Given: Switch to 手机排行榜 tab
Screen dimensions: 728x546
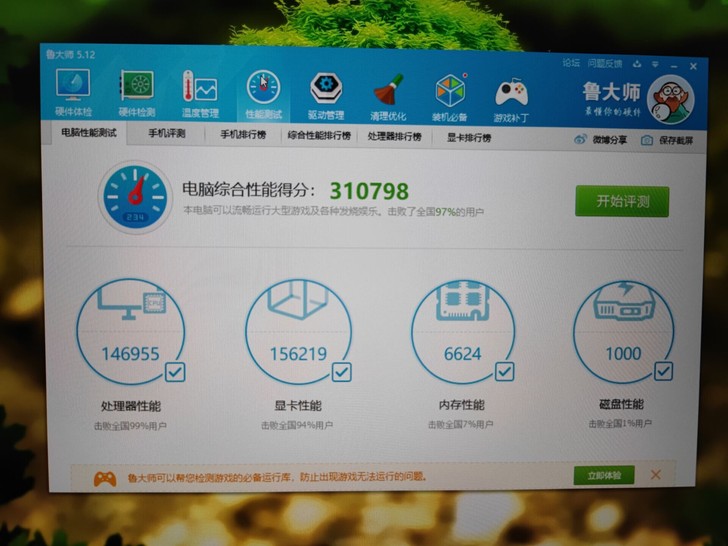Looking at the screenshot, I should 243,135.
